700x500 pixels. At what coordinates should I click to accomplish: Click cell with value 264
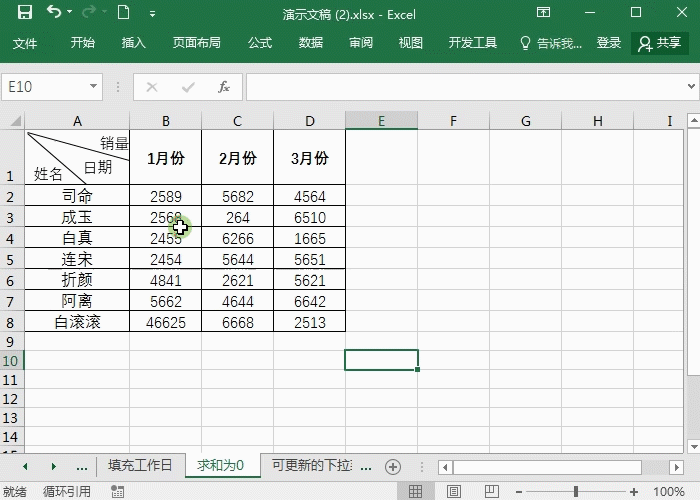click(238, 217)
